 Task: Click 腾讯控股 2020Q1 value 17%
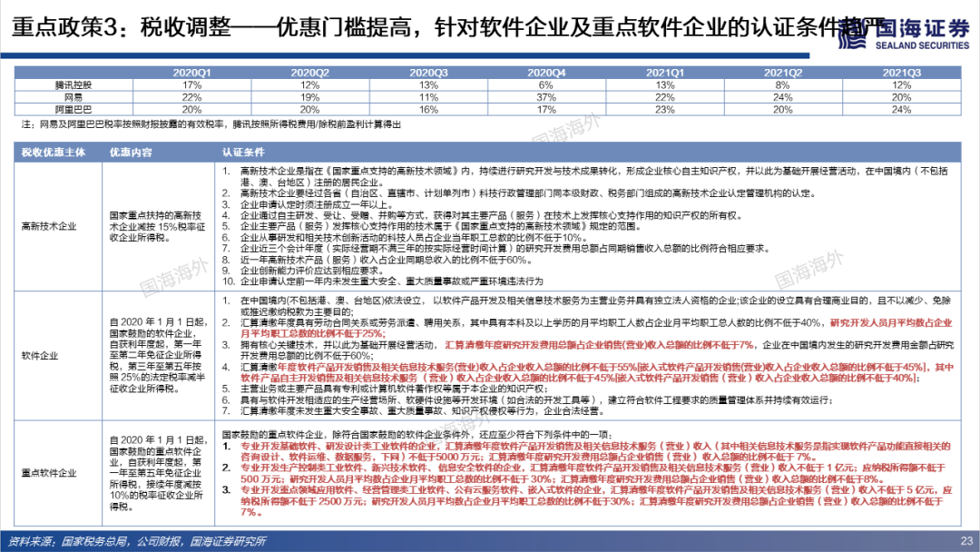click(x=191, y=85)
